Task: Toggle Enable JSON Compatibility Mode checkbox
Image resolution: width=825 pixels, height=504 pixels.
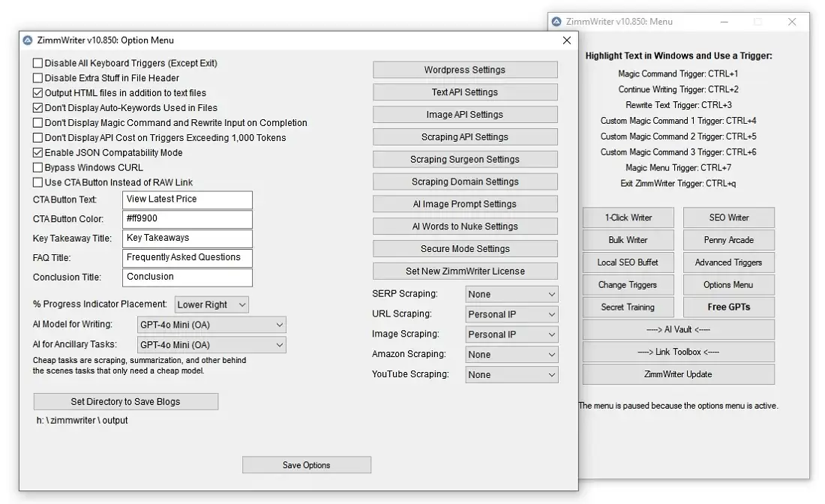Action: (x=38, y=153)
